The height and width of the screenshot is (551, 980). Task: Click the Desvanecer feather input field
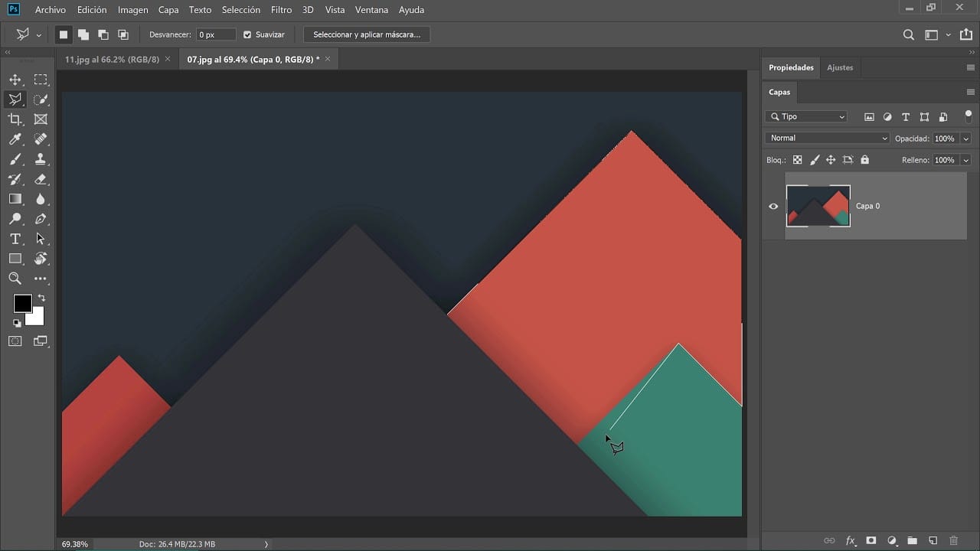point(217,34)
